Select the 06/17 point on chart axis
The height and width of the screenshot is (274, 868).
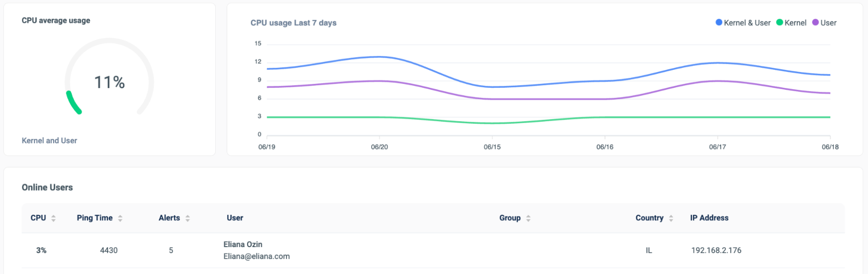(717, 147)
